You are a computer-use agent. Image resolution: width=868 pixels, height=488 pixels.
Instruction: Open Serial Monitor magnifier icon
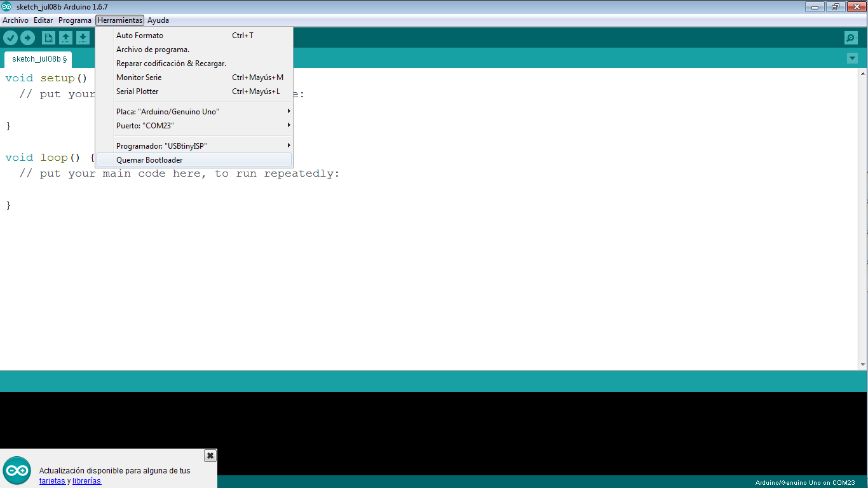point(851,37)
